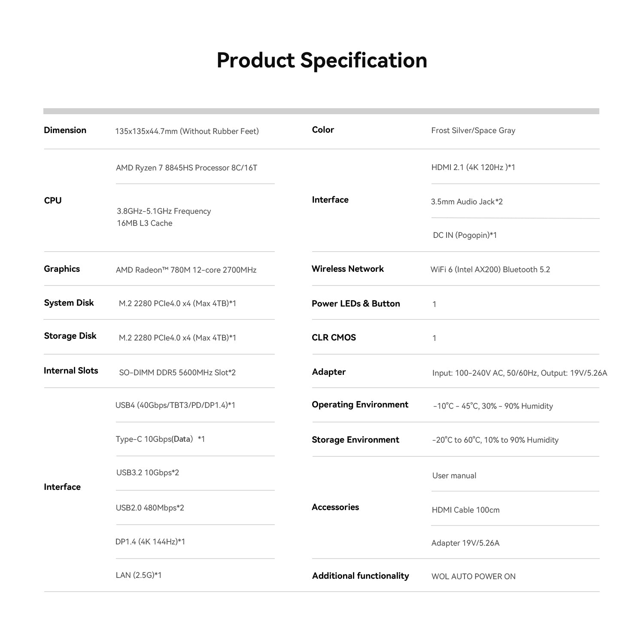Click the Dimension label

pyautogui.click(x=65, y=130)
